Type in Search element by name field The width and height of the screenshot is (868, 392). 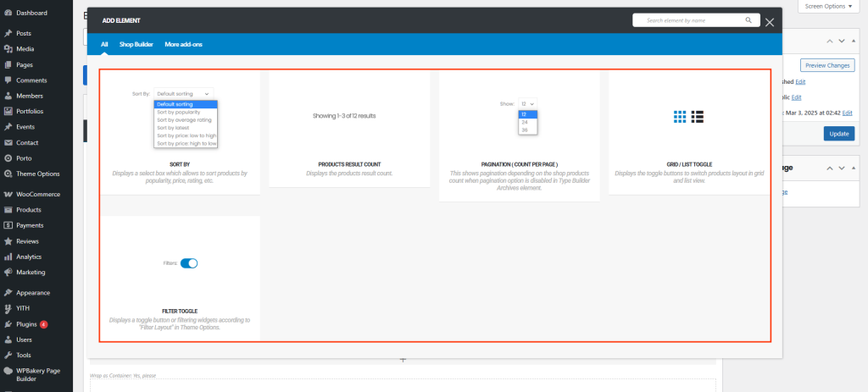pyautogui.click(x=687, y=20)
